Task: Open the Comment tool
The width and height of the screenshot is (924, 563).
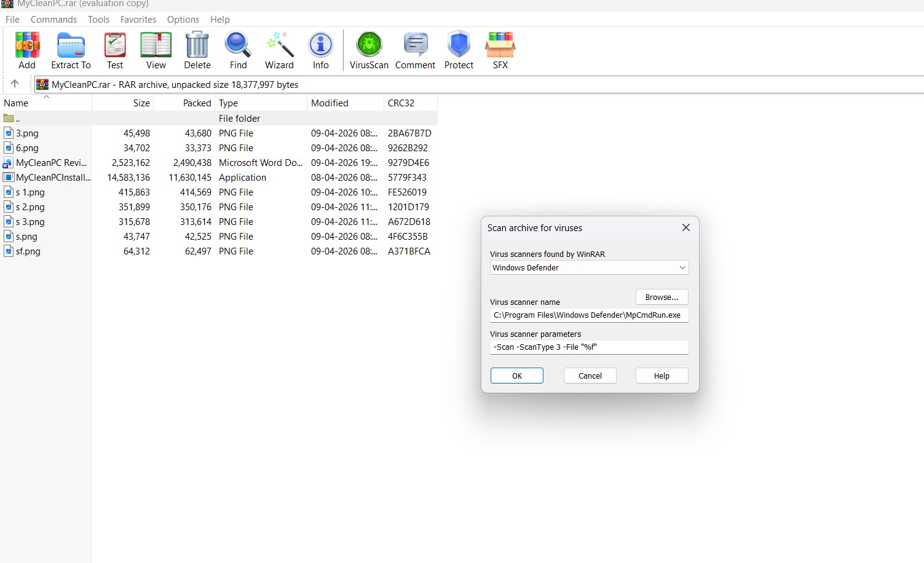Action: pyautogui.click(x=415, y=50)
